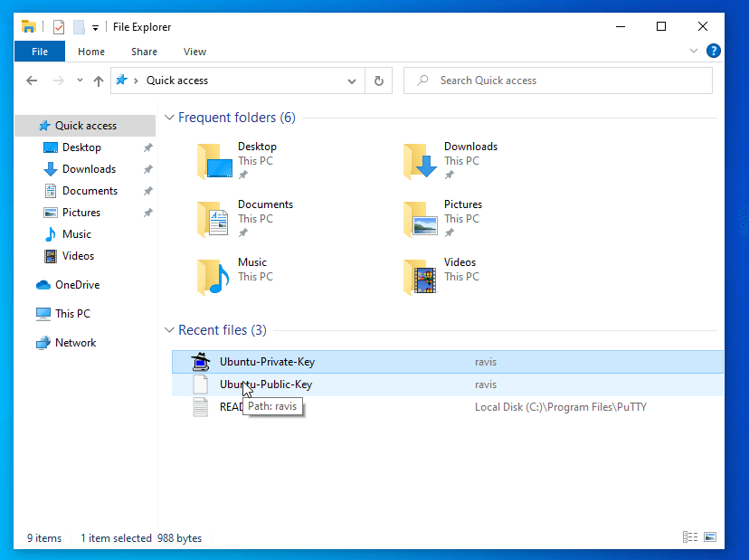Click the pin icon beside sidebar Desktop

pyautogui.click(x=148, y=147)
